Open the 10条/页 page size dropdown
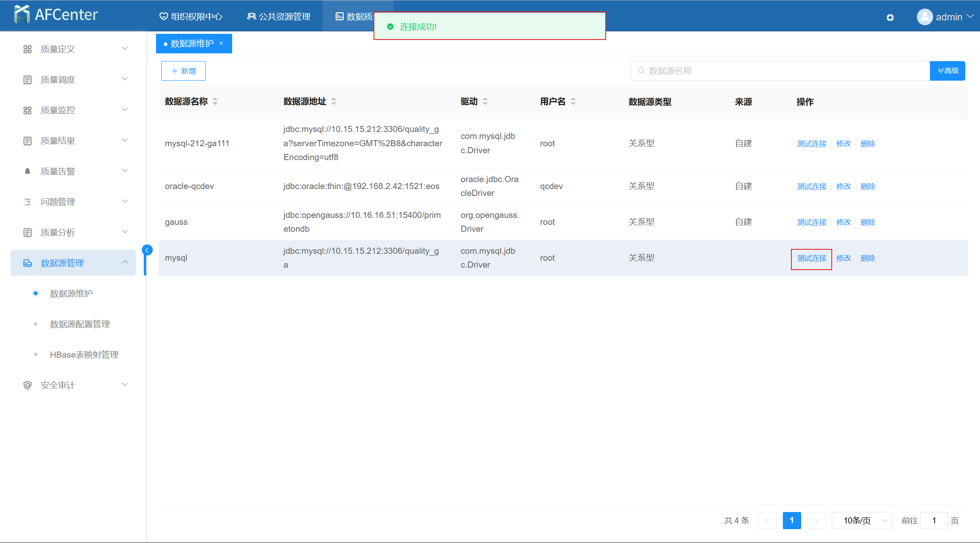Image resolution: width=980 pixels, height=543 pixels. tap(862, 521)
